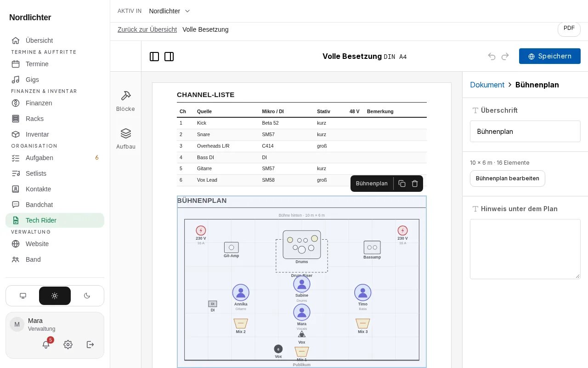Select the Bassamp element on stage
Screen dimensions: 588x368
point(372,247)
